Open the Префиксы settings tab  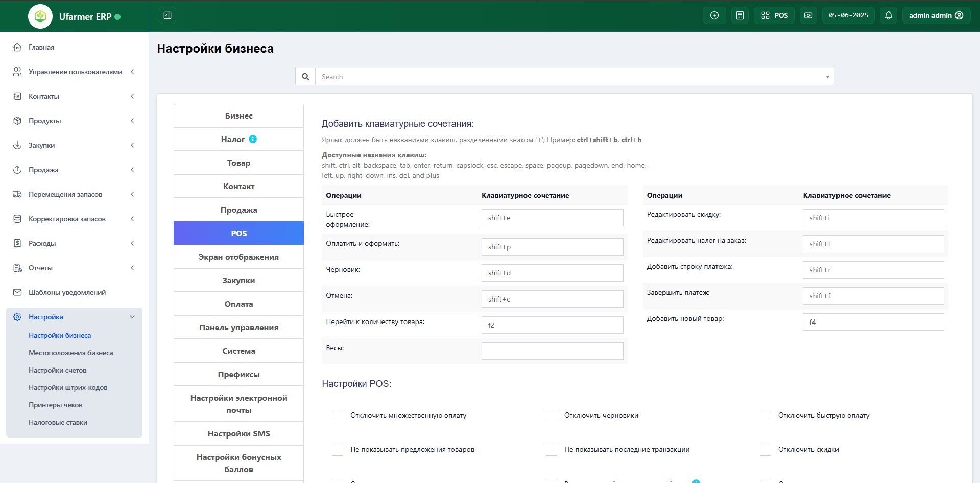point(238,374)
